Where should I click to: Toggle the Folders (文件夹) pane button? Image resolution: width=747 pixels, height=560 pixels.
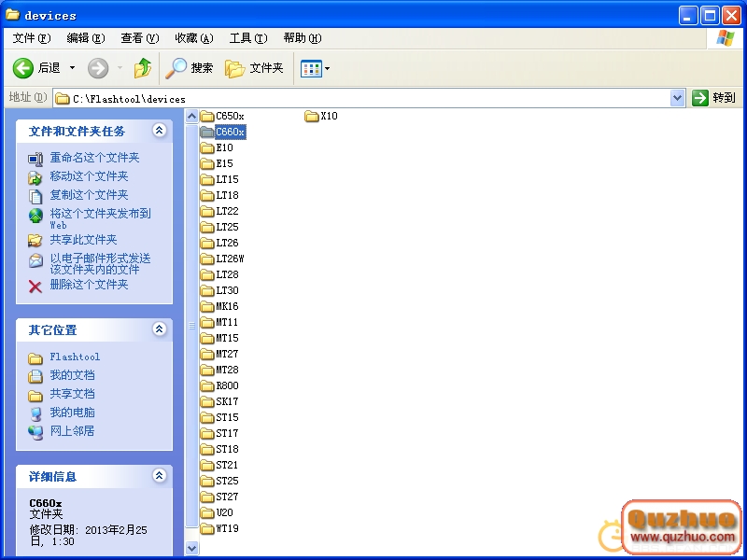pos(254,68)
